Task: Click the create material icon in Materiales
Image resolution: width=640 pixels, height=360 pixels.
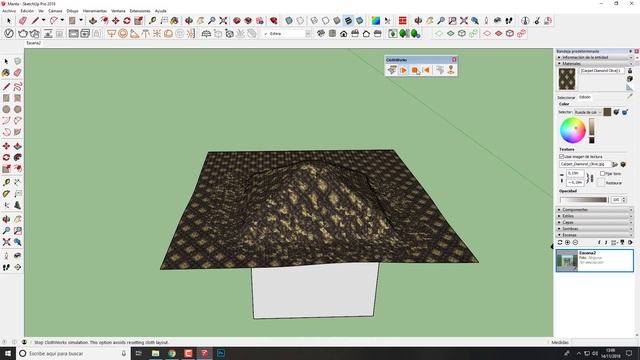Action: (x=630, y=79)
